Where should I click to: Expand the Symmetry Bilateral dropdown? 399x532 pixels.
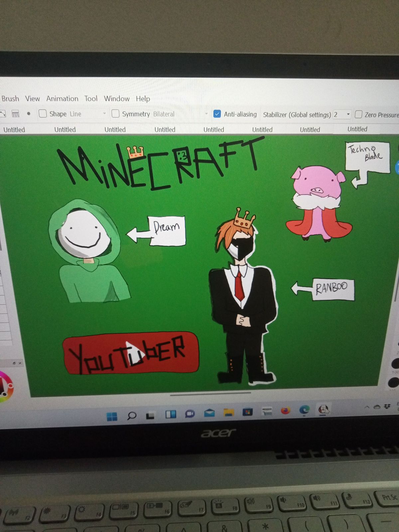(x=206, y=114)
